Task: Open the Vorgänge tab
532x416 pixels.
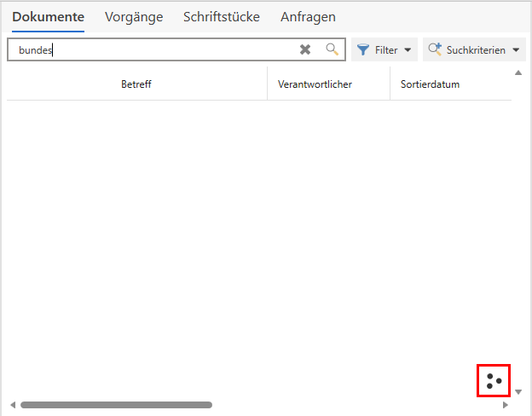Action: pyautogui.click(x=134, y=17)
